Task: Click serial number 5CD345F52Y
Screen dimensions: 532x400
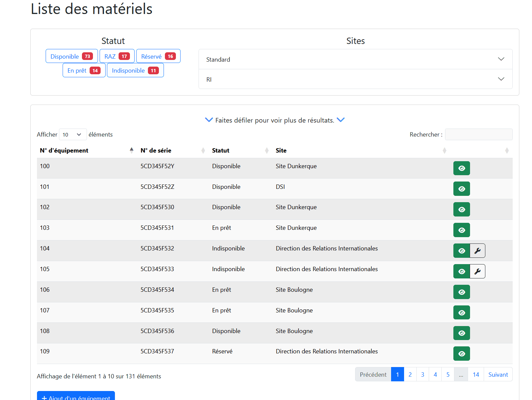Action: pyautogui.click(x=157, y=166)
